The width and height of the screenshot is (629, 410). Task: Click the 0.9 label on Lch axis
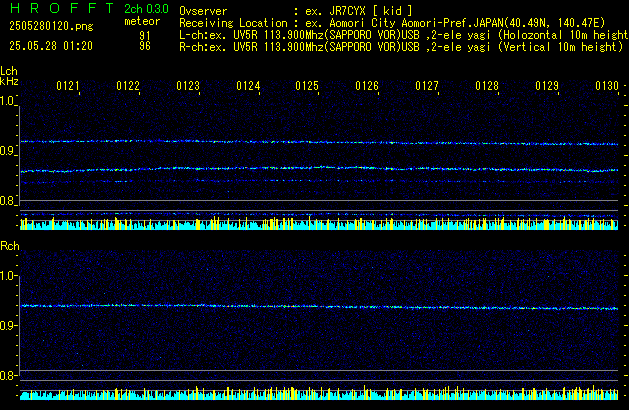[8, 151]
